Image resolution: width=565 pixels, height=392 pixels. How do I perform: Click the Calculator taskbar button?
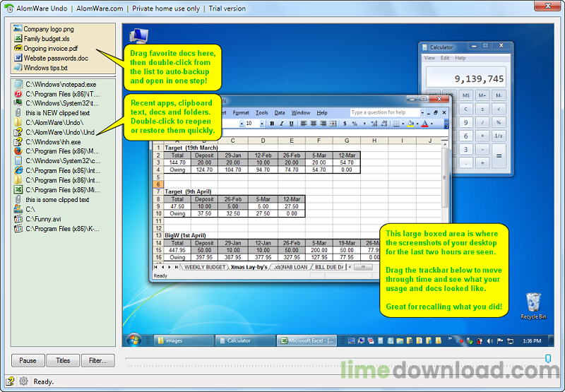tap(245, 340)
